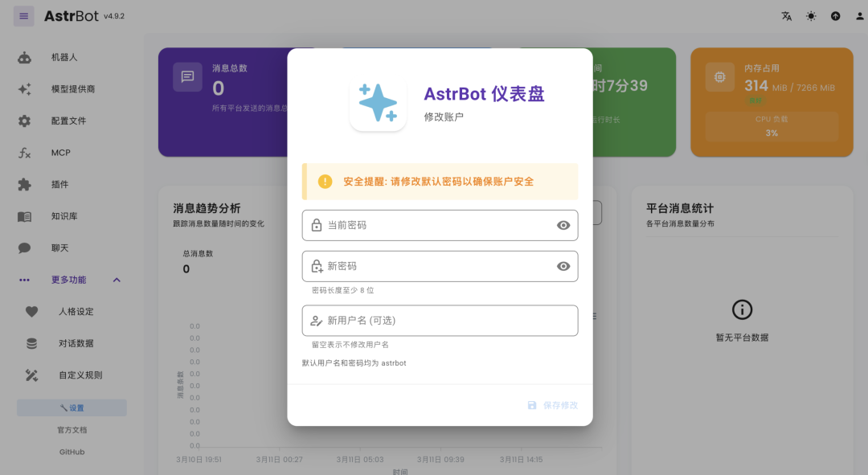Toggle light/dark theme with sun icon
The height and width of the screenshot is (475, 868).
[811, 15]
